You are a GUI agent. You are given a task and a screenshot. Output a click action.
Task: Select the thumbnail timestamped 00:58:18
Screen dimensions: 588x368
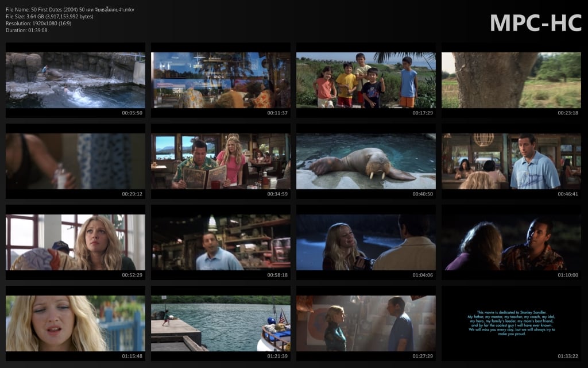coord(220,242)
